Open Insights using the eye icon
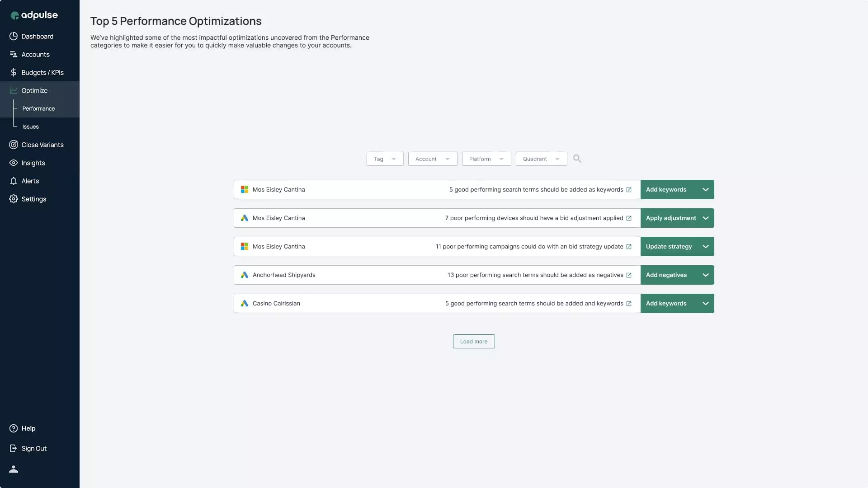This screenshot has width=868, height=488. pyautogui.click(x=13, y=163)
